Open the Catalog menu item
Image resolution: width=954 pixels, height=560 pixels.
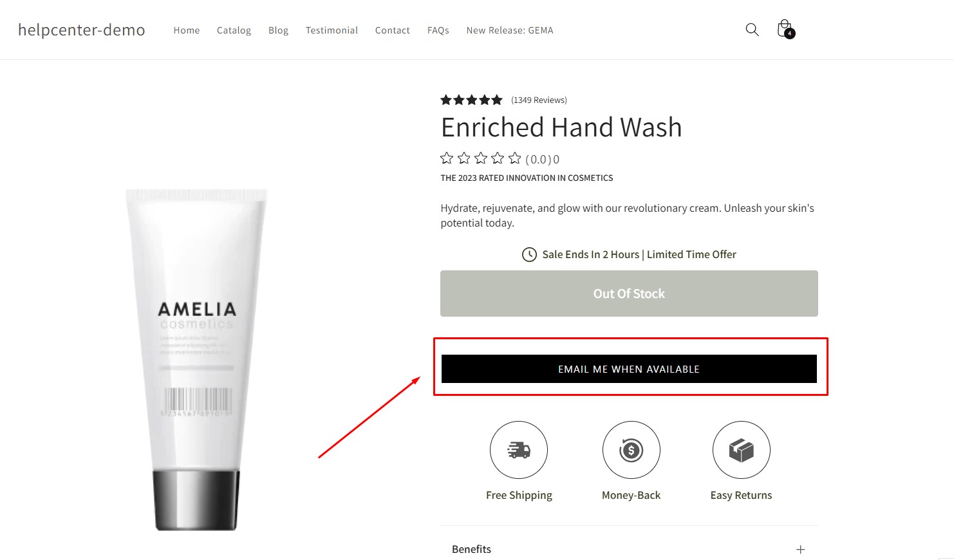234,30
